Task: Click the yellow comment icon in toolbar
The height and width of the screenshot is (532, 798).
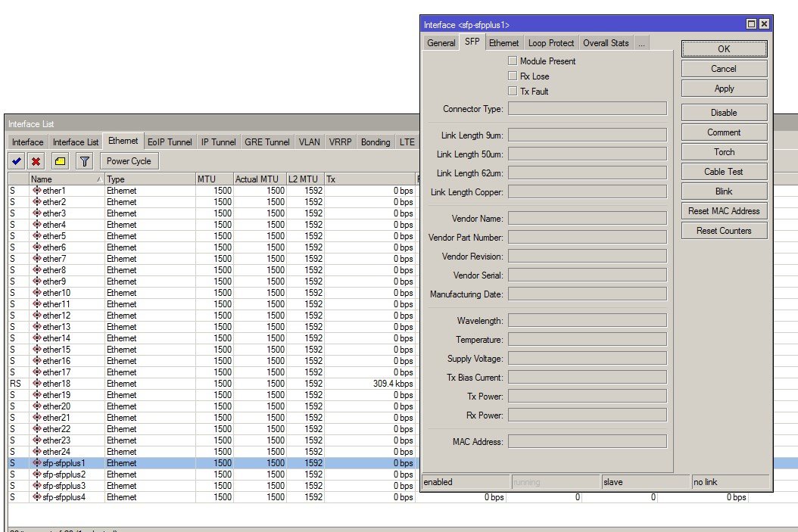Action: [61, 161]
